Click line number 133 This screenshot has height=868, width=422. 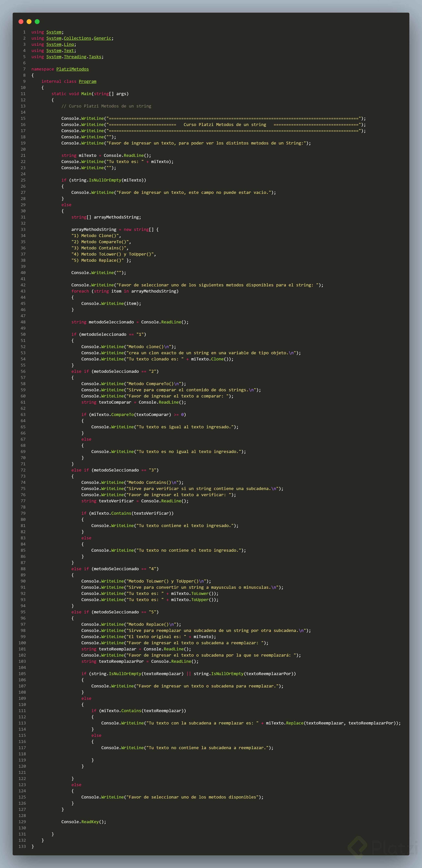click(22, 846)
